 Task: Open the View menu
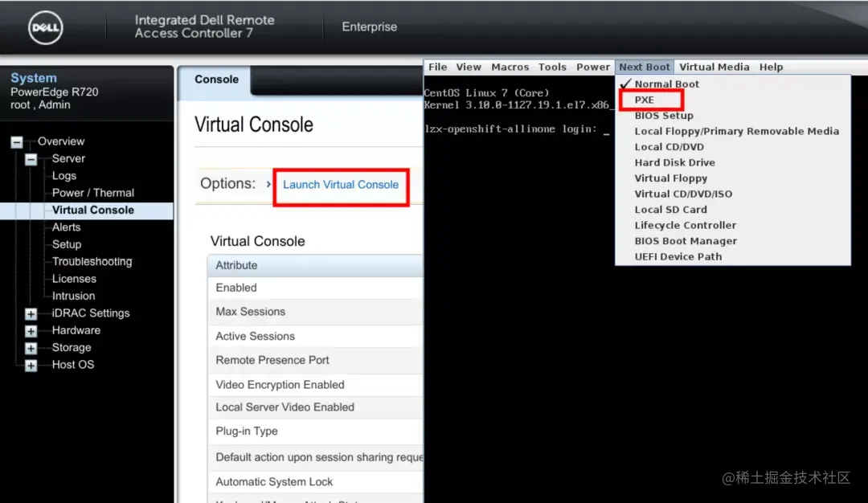pos(469,67)
